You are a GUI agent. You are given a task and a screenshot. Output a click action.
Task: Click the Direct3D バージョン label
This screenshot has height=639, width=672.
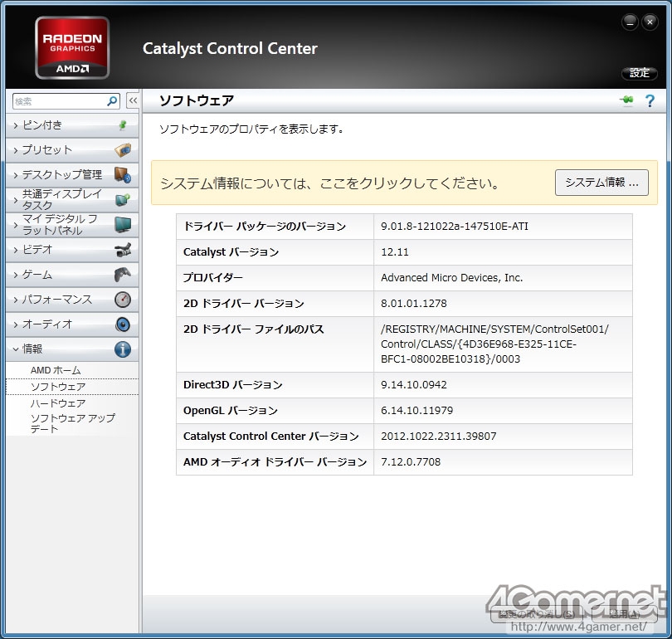click(x=233, y=385)
